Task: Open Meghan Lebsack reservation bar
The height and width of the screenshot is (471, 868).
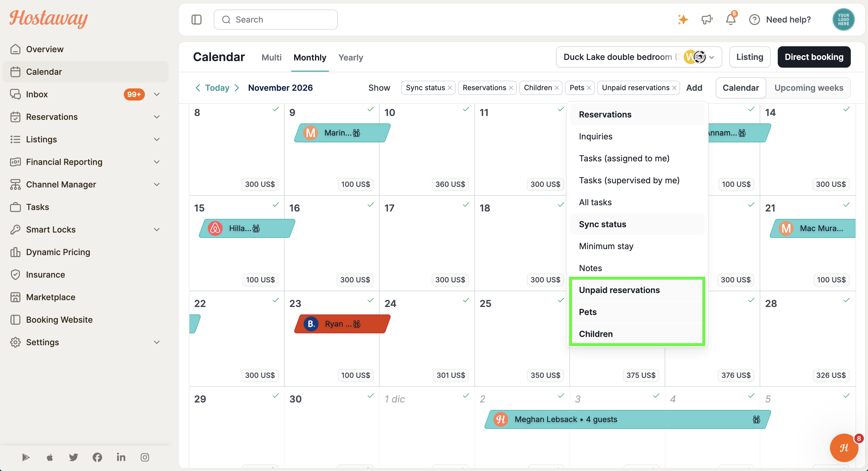Action: [x=627, y=419]
